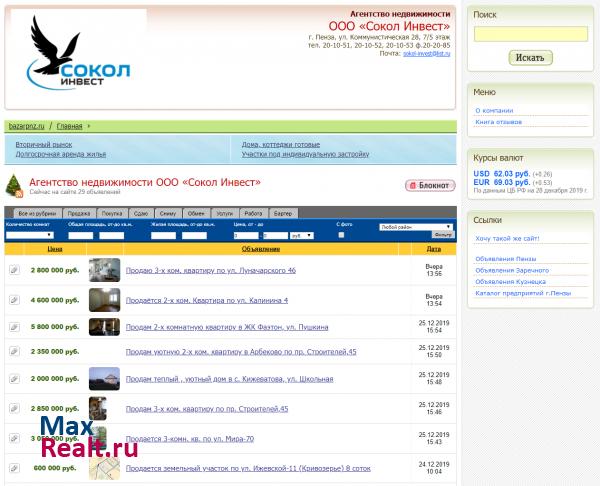Open the Калинина 4 apartment photo thumbnail
Screen dimensions: 600x486
click(x=104, y=300)
